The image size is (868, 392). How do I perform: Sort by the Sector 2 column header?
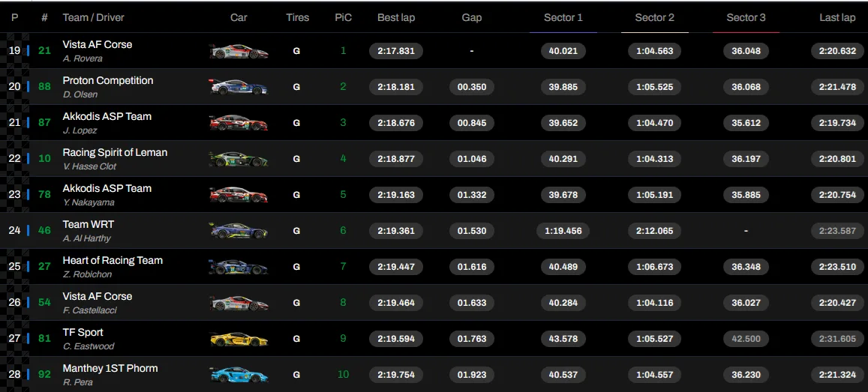pos(654,17)
